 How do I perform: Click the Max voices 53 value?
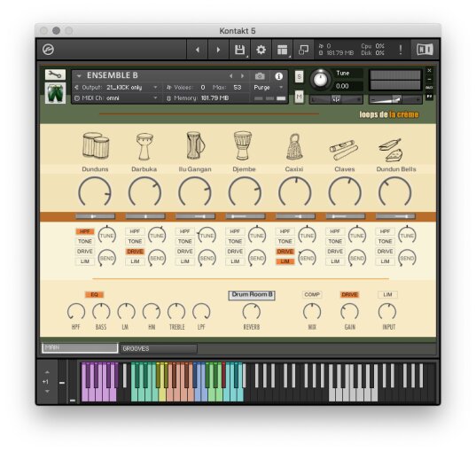pyautogui.click(x=238, y=88)
